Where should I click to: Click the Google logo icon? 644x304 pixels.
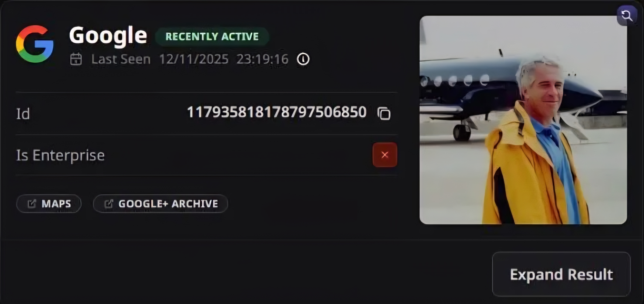click(x=35, y=44)
